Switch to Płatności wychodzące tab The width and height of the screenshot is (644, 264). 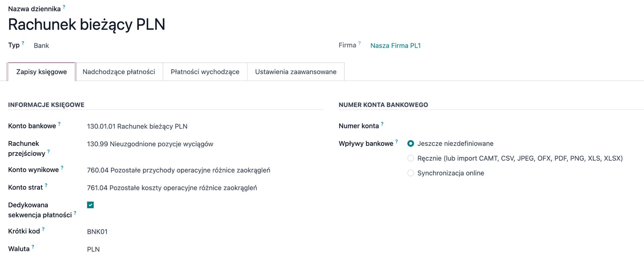pyautogui.click(x=205, y=72)
